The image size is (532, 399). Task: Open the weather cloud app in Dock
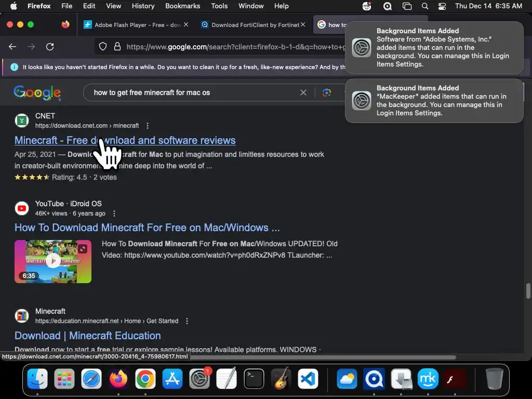pyautogui.click(x=347, y=379)
